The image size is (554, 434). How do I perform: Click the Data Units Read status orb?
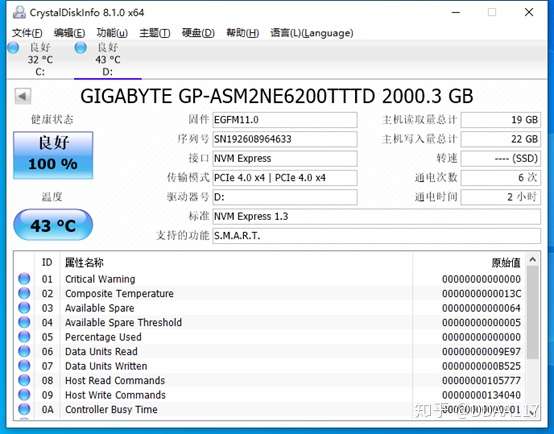point(24,351)
